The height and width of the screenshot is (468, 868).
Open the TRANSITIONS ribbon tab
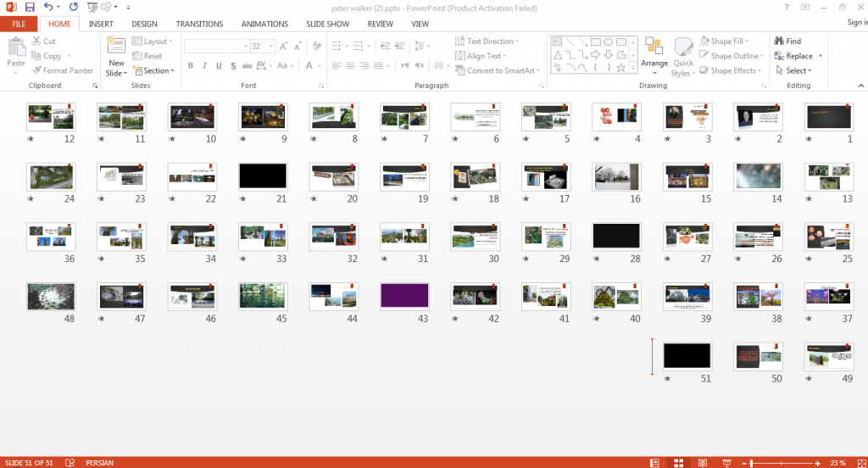(199, 24)
